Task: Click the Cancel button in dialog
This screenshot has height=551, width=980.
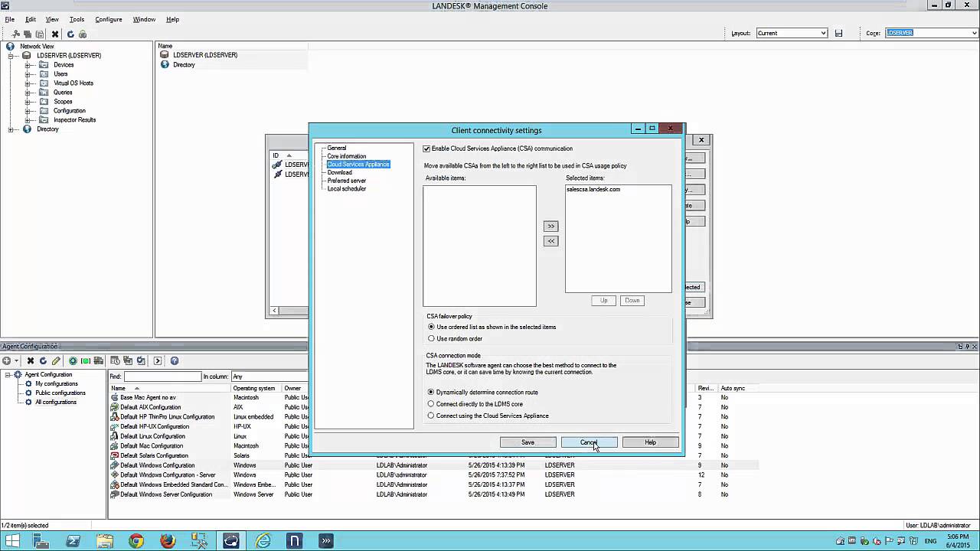Action: (x=589, y=442)
